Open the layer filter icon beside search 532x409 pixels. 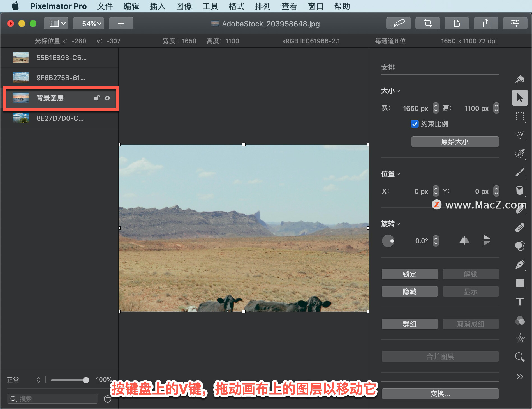coord(108,399)
